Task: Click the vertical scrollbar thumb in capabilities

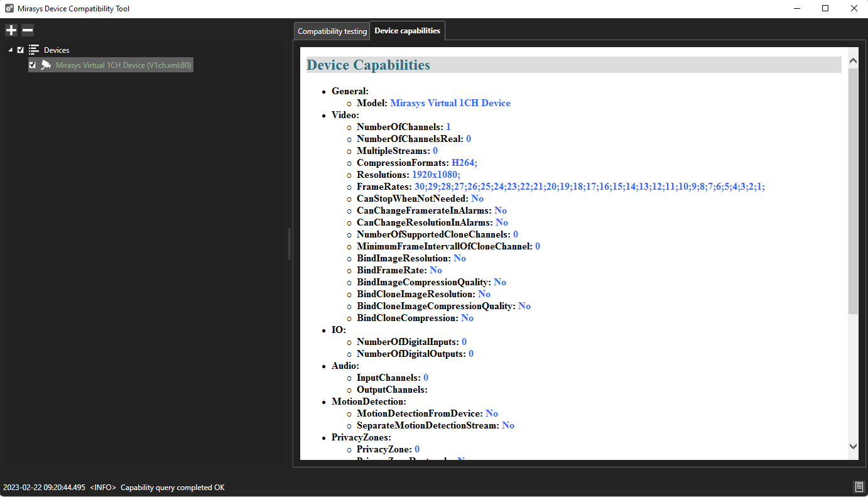Action: [x=852, y=188]
